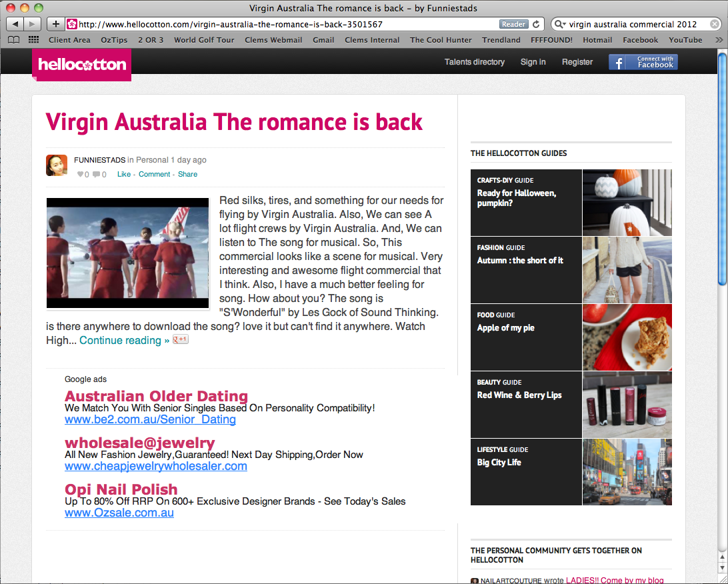Viewport: 728px width, 584px height.
Task: Open Australian Older Dating ad
Action: [x=156, y=396]
